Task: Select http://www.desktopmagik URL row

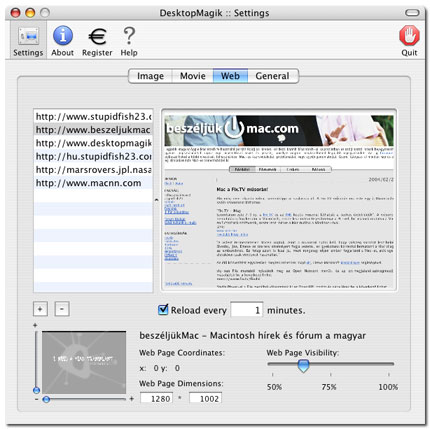Action: [93, 143]
